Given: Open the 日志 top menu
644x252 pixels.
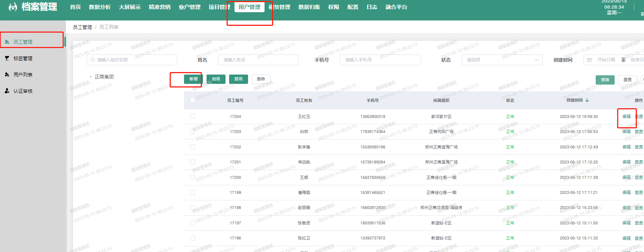Looking at the screenshot, I should (x=372, y=7).
